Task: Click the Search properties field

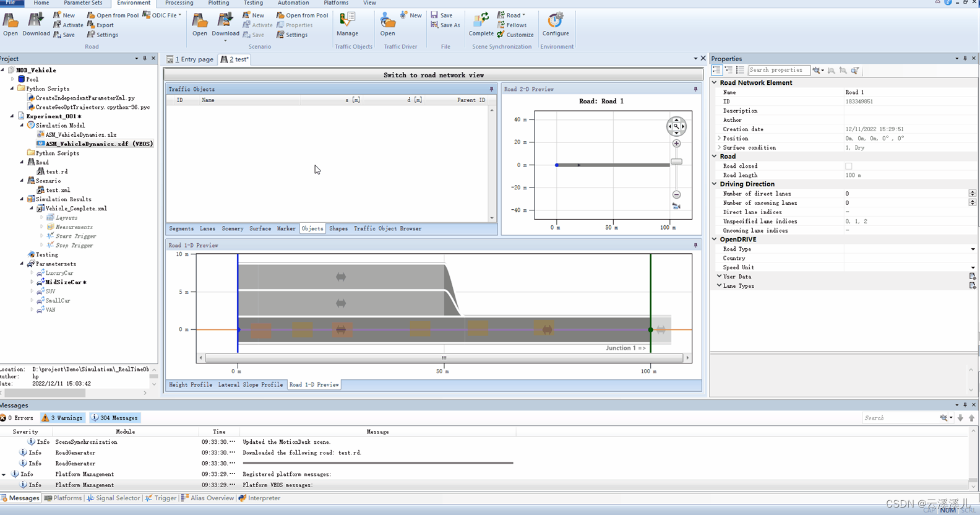Action: [778, 71]
